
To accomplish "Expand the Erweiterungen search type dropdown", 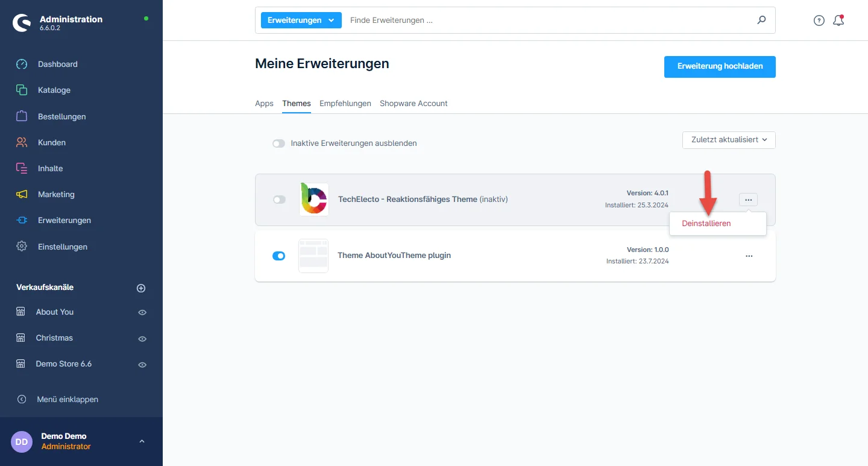I will (301, 20).
